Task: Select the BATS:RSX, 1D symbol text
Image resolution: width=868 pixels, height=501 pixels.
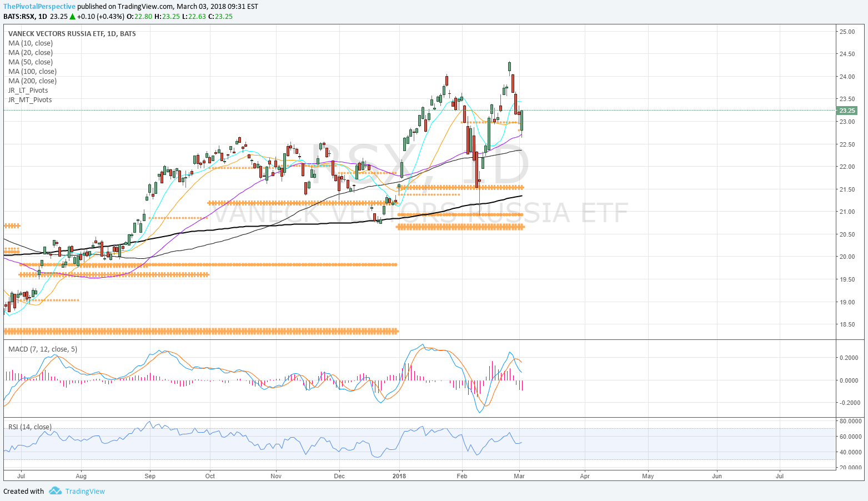Action: (x=26, y=17)
